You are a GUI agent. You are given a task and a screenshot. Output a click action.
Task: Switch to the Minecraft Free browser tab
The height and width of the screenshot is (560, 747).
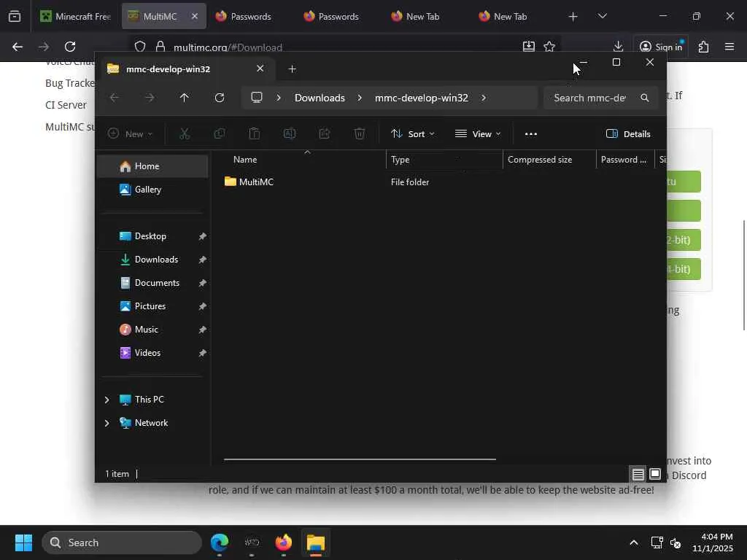75,17
